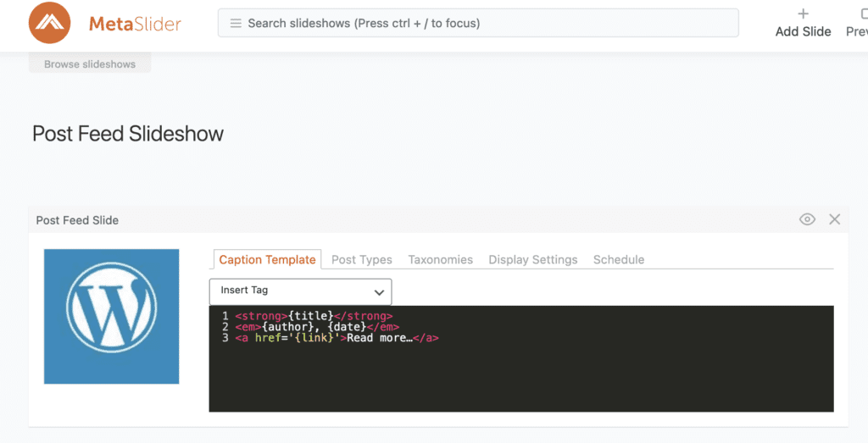Click the Browse slideshows button
This screenshot has height=443, width=868.
tap(90, 64)
